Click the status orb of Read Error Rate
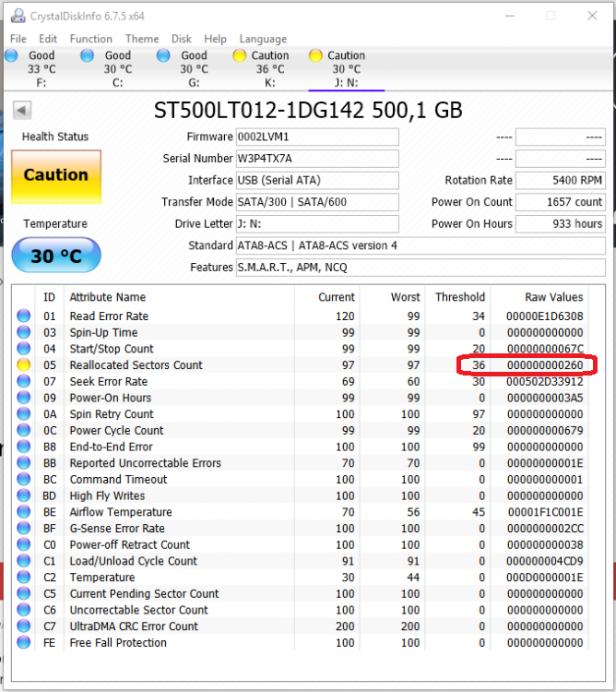Image resolution: width=616 pixels, height=692 pixels. tap(24, 316)
